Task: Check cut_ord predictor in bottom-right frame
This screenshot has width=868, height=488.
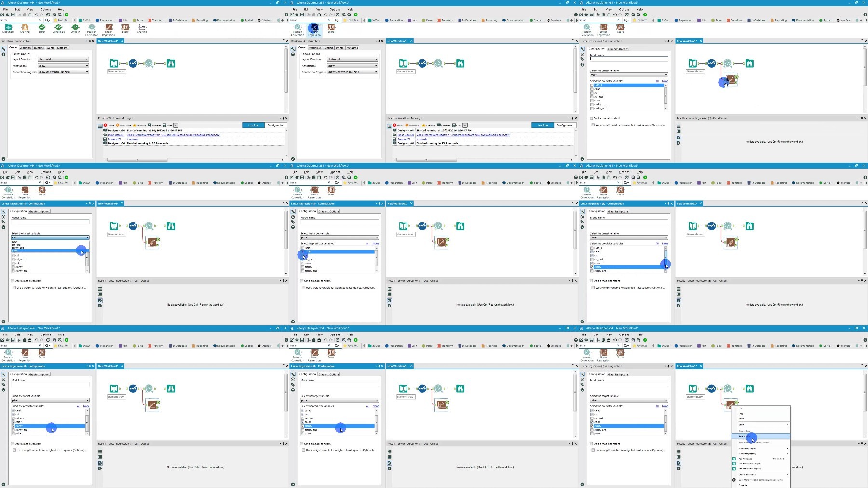Action: click(592, 418)
